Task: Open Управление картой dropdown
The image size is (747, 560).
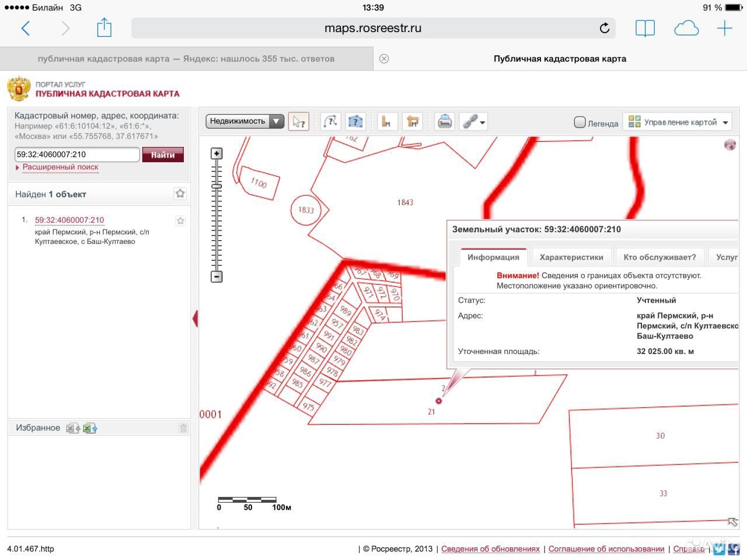Action: pos(678,122)
